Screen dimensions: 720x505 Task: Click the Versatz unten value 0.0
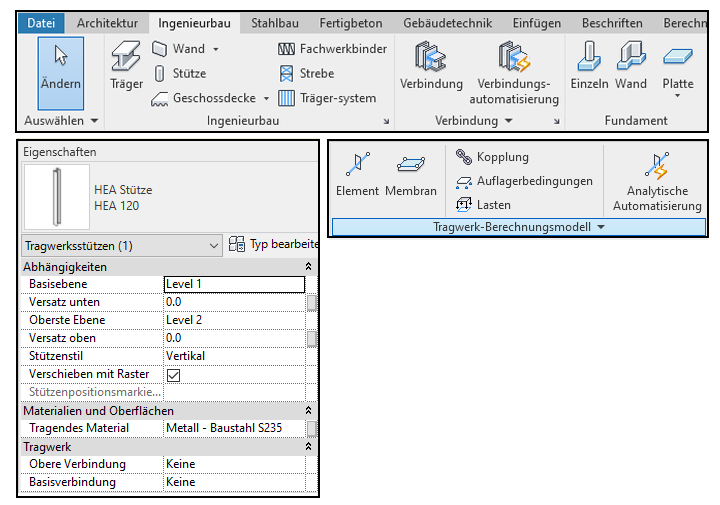pyautogui.click(x=234, y=302)
